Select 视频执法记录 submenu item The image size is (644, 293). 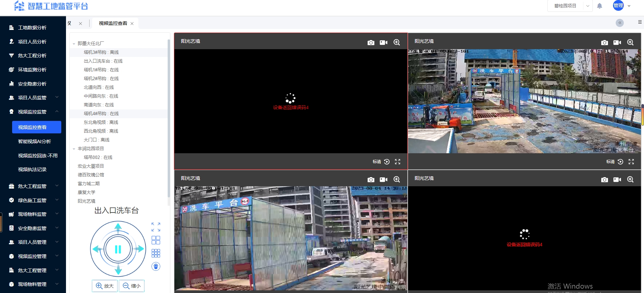coord(32,169)
